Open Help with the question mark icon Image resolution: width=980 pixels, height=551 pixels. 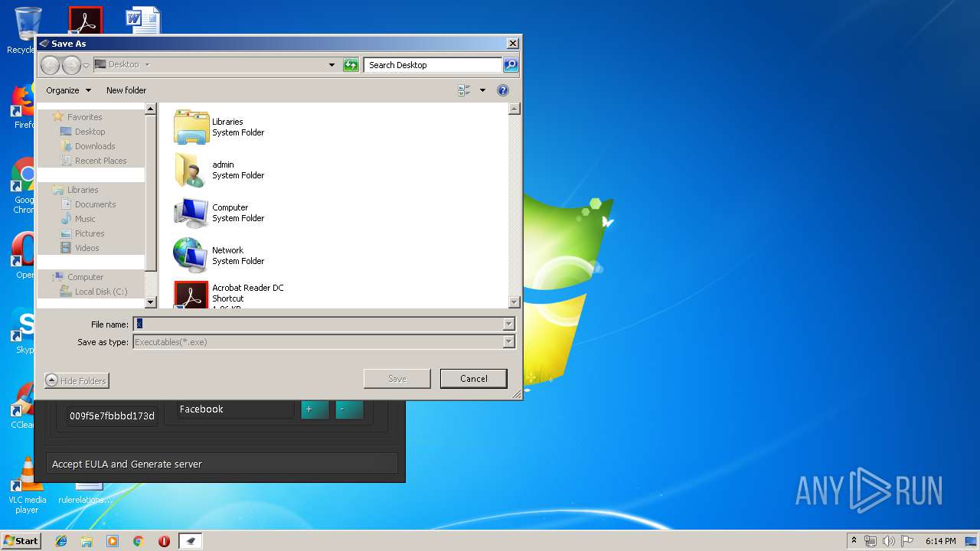pyautogui.click(x=503, y=90)
